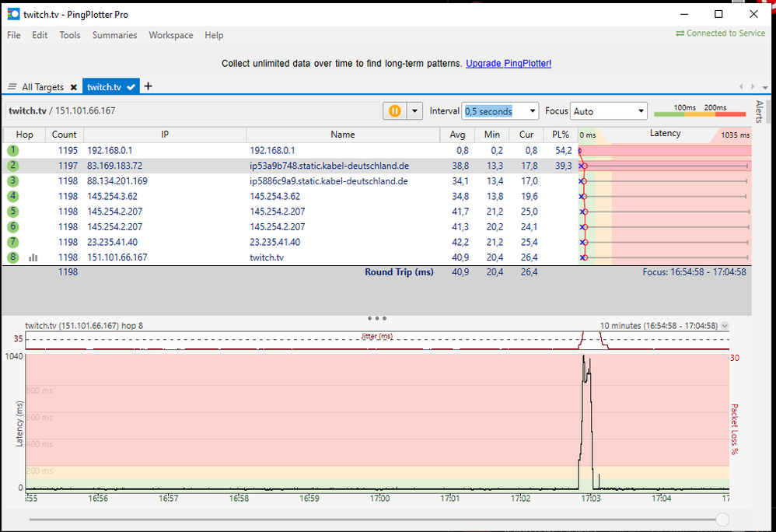This screenshot has height=532, width=776.
Task: Click the Name column header
Action: [342, 135]
